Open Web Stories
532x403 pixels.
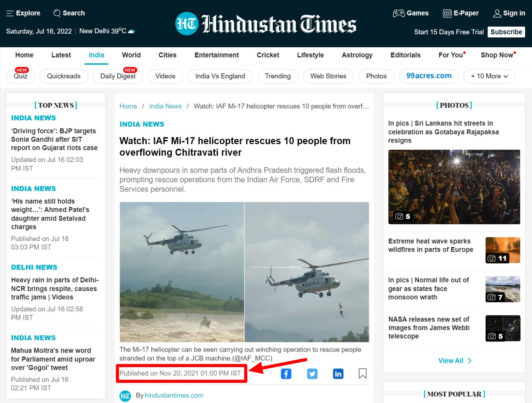(328, 76)
